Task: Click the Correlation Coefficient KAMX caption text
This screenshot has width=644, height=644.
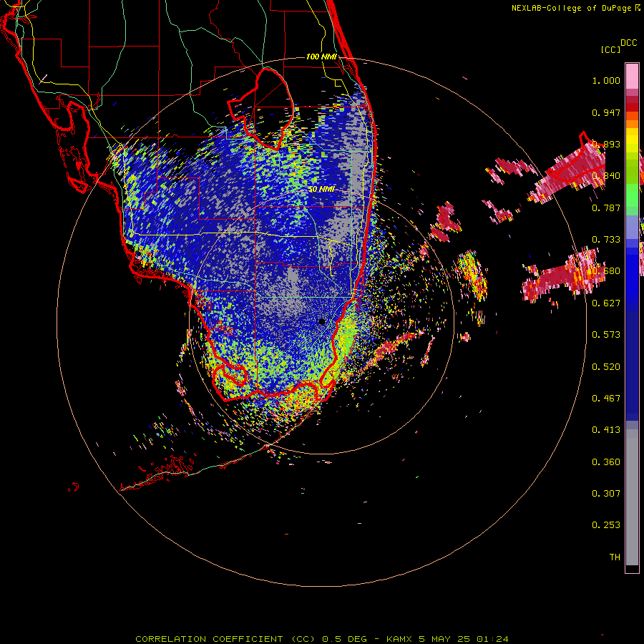Action: tap(322, 639)
